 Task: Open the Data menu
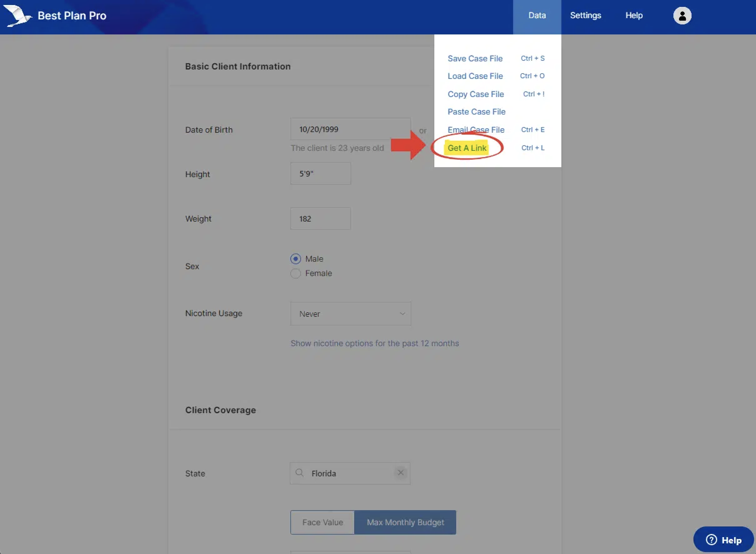point(537,15)
